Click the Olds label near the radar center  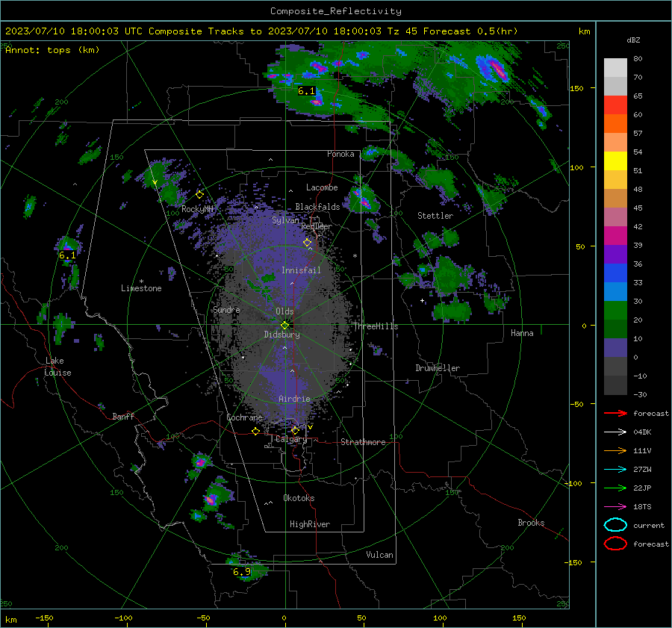284,311
